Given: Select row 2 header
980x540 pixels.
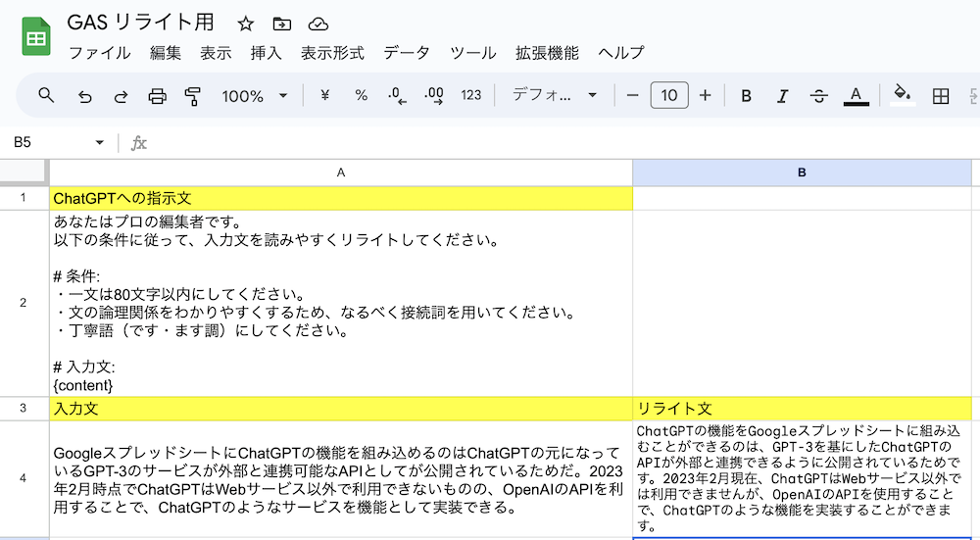Looking at the screenshot, I should coord(24,303).
